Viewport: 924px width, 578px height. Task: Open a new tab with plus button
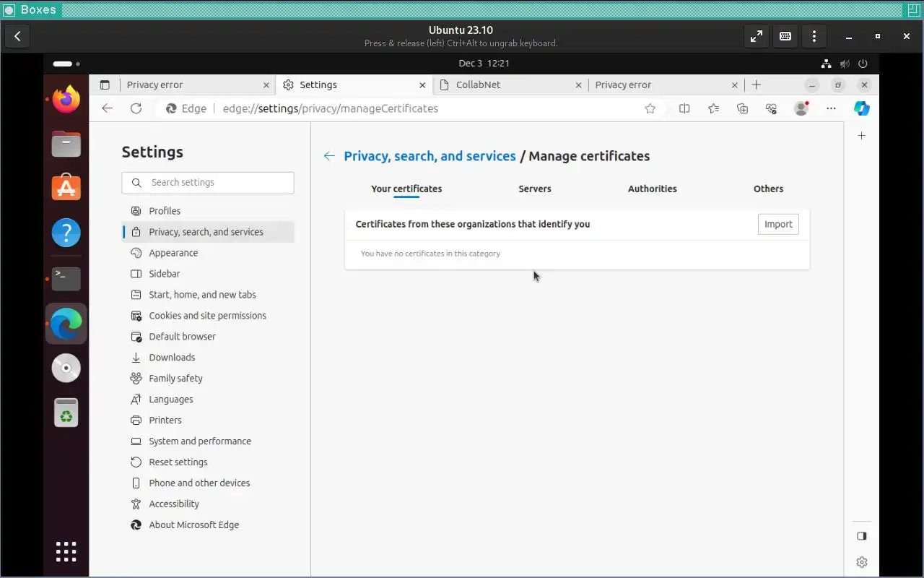[x=756, y=85]
